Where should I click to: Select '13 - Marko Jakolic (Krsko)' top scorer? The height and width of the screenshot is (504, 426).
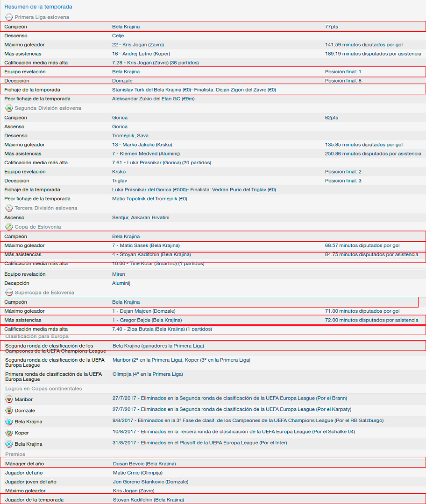pos(142,145)
